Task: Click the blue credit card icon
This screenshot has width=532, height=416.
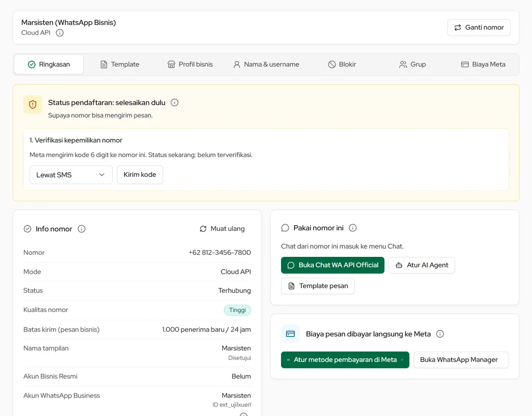Action: point(290,334)
